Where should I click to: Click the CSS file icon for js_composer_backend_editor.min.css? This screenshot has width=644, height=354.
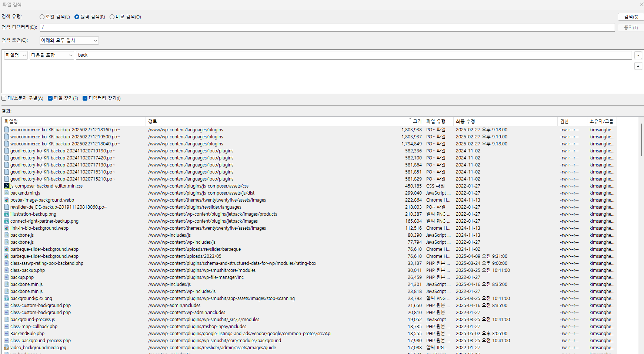point(6,186)
